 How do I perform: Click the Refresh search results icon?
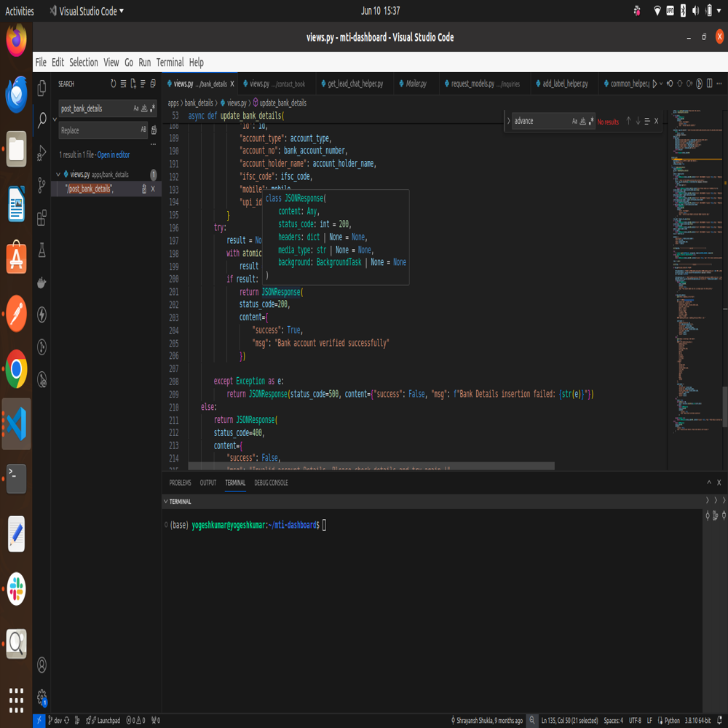pos(114,84)
